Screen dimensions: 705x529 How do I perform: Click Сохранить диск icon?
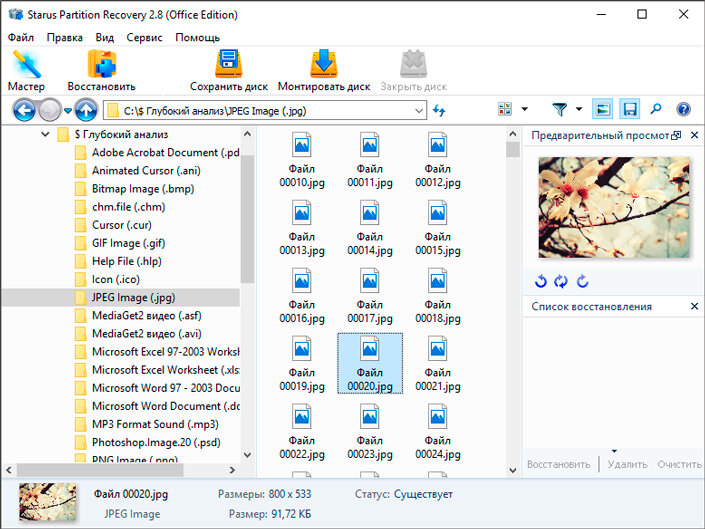coord(229,71)
